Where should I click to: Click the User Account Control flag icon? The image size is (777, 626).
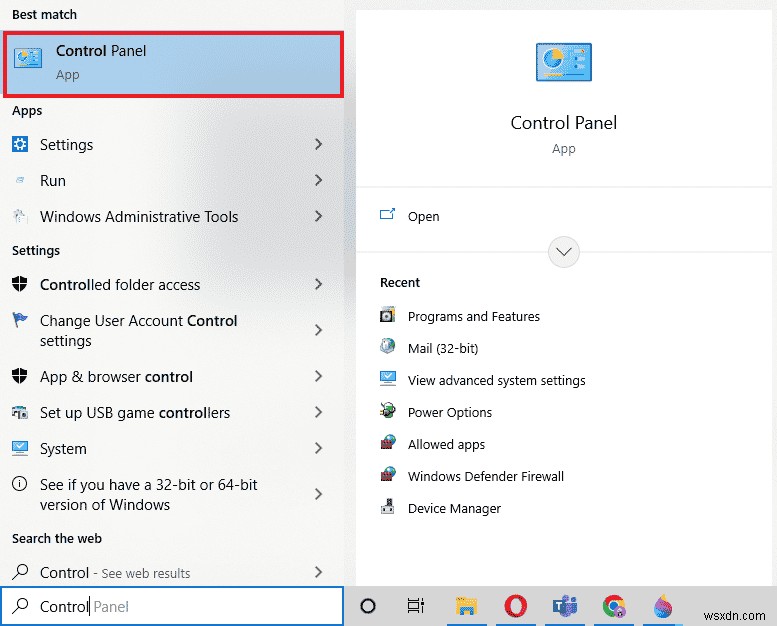(20, 320)
